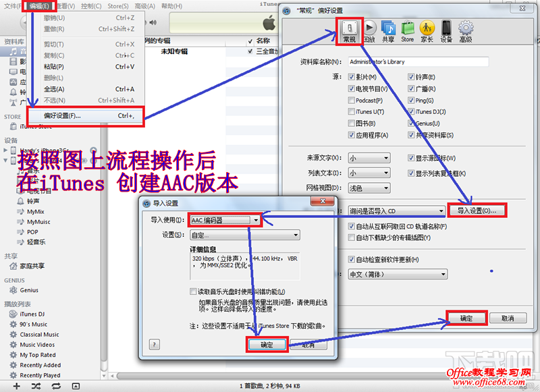The height and width of the screenshot is (392, 540).
Task: Open the 帮助(H) menu
Action: coord(171,6)
